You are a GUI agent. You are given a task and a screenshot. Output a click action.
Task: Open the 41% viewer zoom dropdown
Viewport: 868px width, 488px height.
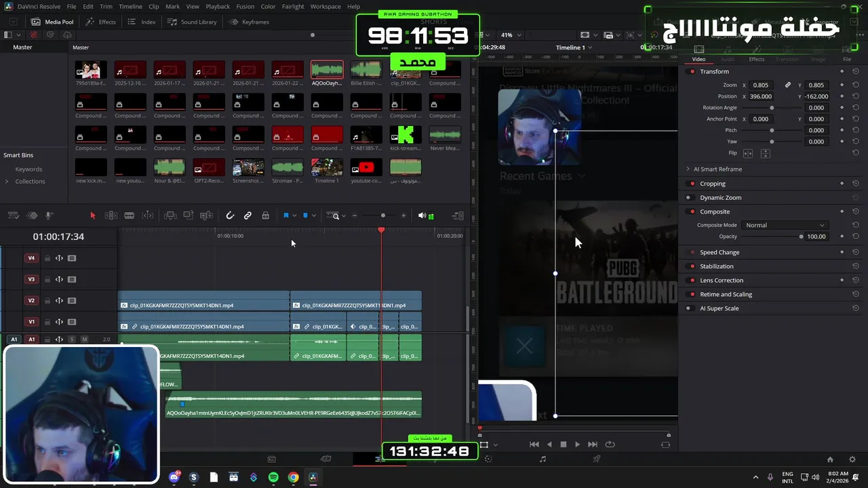click(511, 35)
